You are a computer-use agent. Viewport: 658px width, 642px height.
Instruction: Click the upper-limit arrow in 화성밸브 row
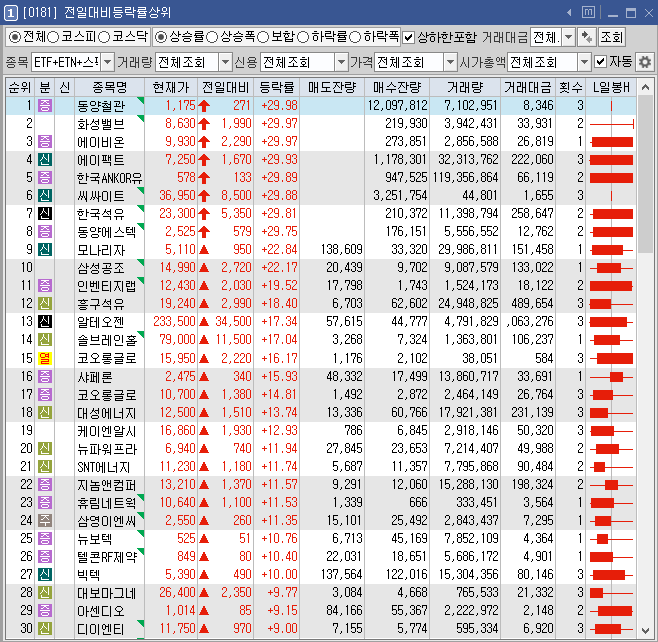click(204, 124)
